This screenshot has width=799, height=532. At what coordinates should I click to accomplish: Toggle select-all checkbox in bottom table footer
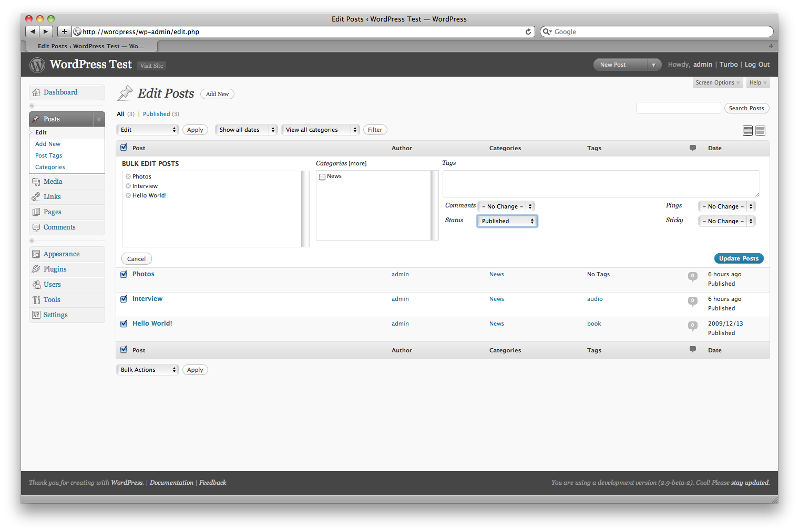point(124,350)
